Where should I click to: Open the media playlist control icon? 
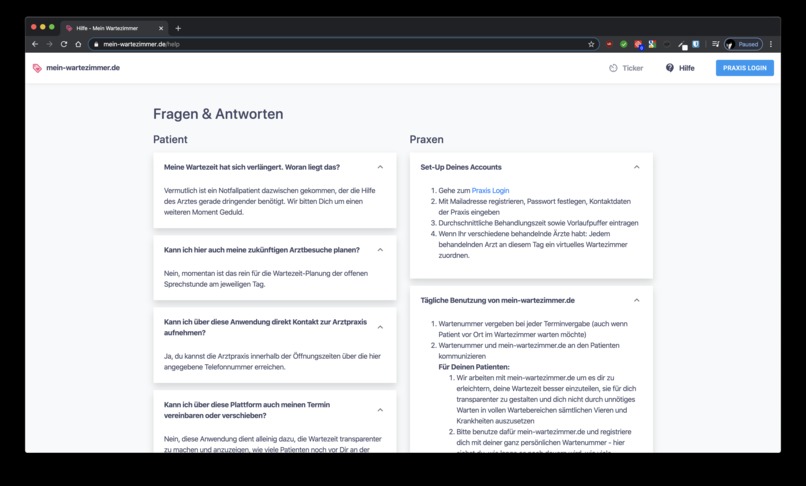pyautogui.click(x=715, y=44)
